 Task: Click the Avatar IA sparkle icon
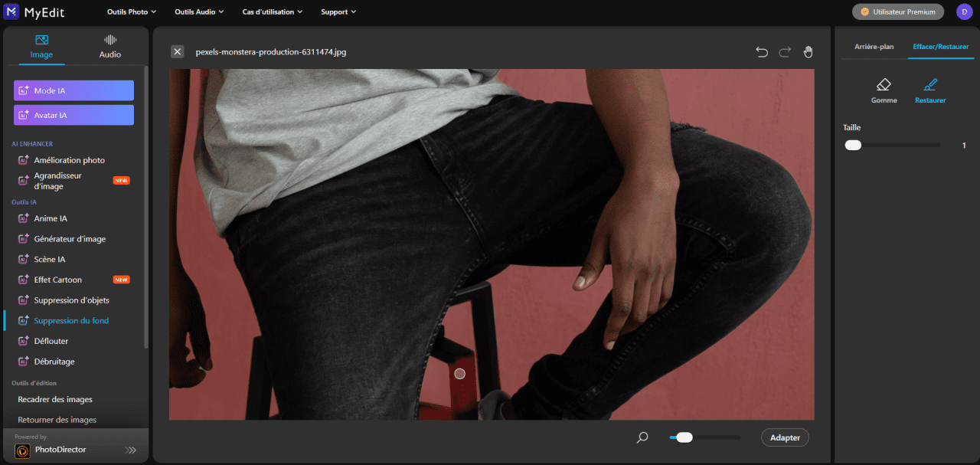pos(24,115)
